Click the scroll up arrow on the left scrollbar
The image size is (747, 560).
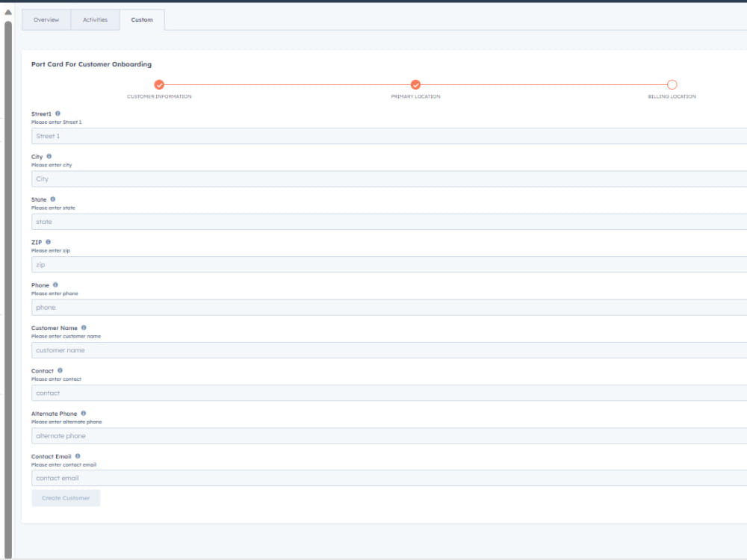[8, 13]
